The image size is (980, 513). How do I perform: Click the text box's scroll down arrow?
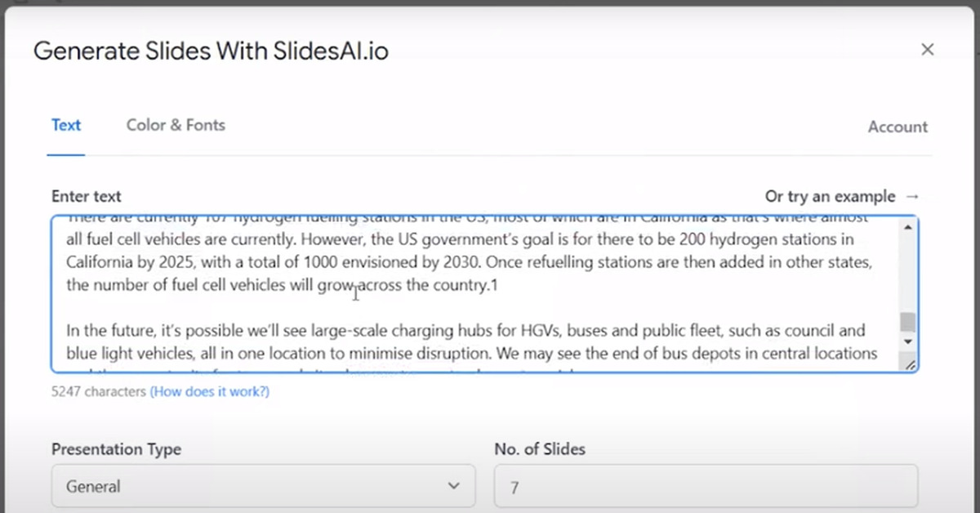click(908, 341)
